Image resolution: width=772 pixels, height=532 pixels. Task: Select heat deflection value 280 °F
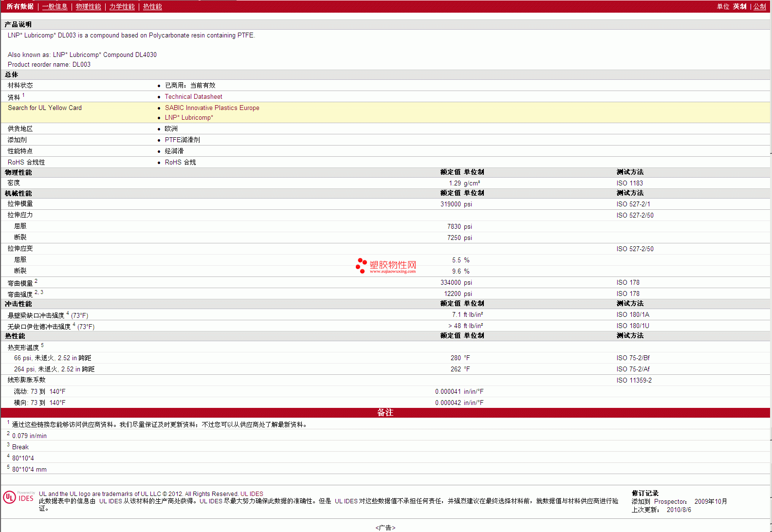click(460, 358)
